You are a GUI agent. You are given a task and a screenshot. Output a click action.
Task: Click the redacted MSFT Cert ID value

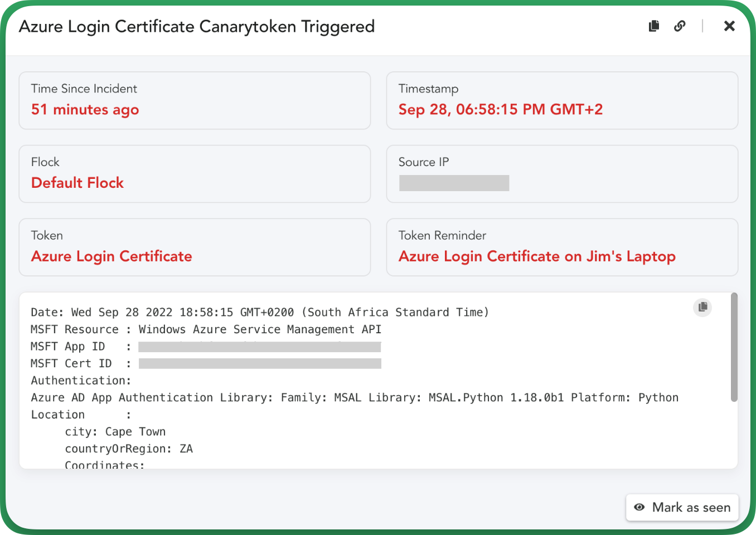click(260, 364)
